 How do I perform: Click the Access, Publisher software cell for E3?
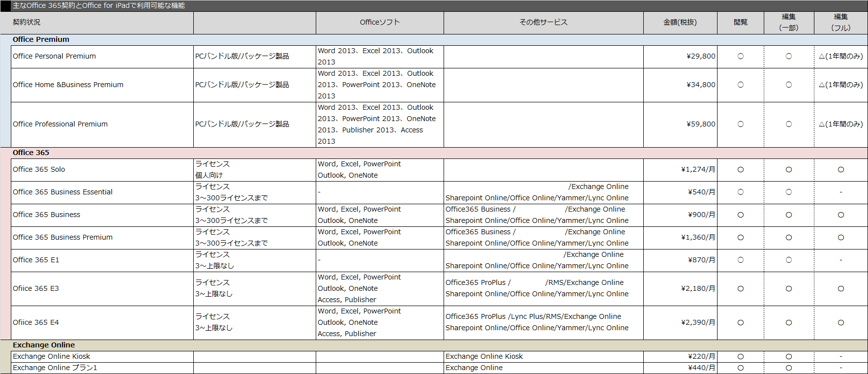click(380, 289)
